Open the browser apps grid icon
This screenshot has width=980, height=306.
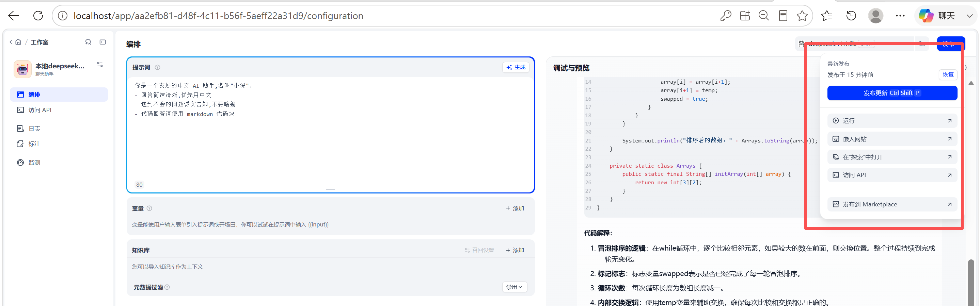click(x=744, y=16)
